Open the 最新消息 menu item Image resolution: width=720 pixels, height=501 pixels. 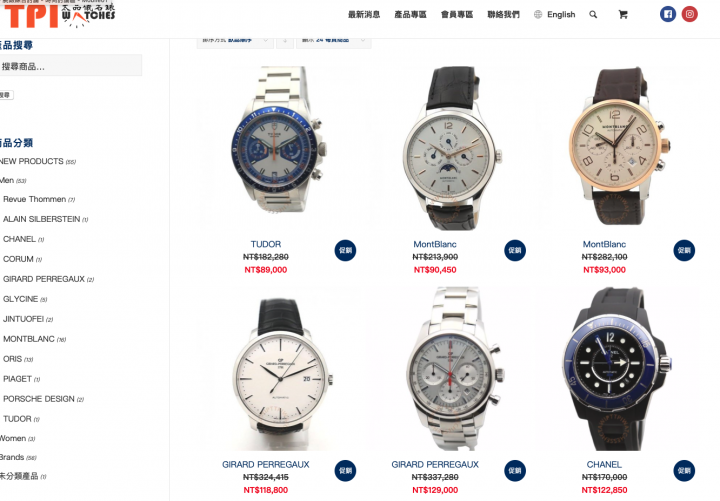364,15
